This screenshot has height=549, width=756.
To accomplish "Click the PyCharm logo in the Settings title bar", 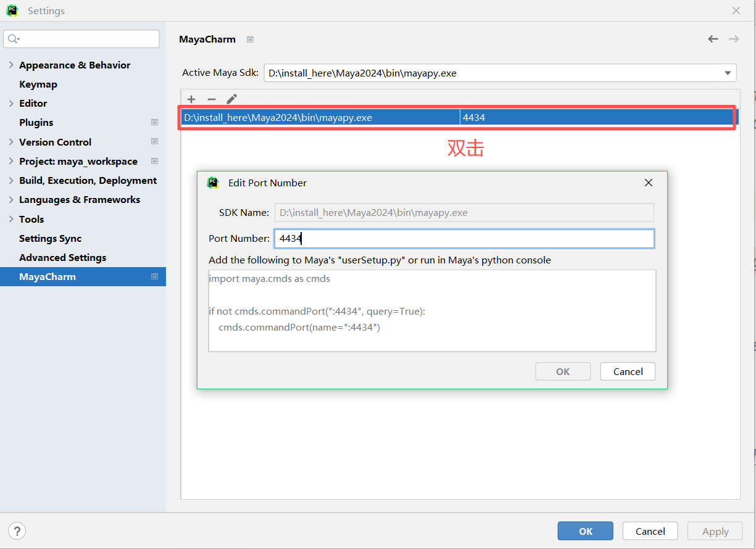I will pos(12,10).
